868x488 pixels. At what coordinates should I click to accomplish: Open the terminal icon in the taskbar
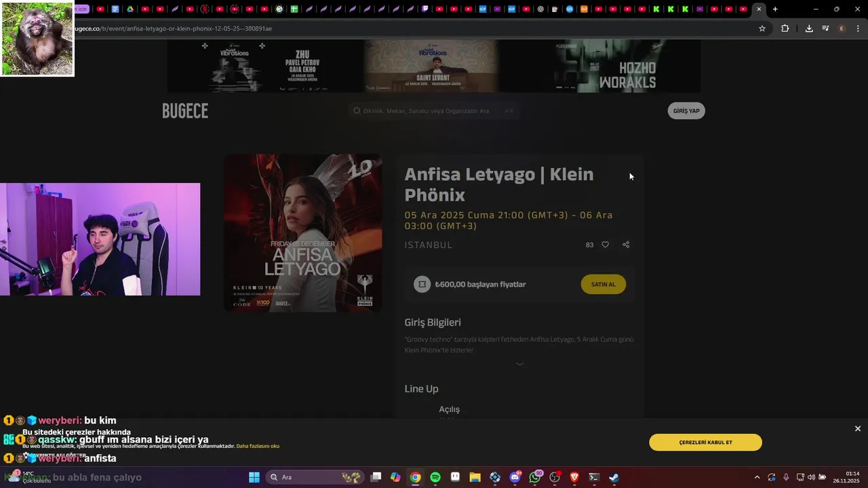point(594,477)
